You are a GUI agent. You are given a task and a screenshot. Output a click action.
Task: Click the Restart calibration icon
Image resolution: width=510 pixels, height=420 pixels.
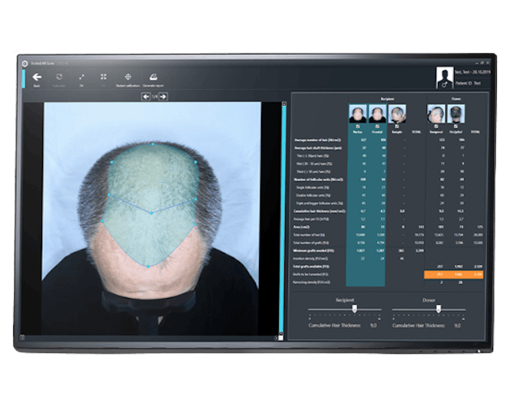pos(127,78)
